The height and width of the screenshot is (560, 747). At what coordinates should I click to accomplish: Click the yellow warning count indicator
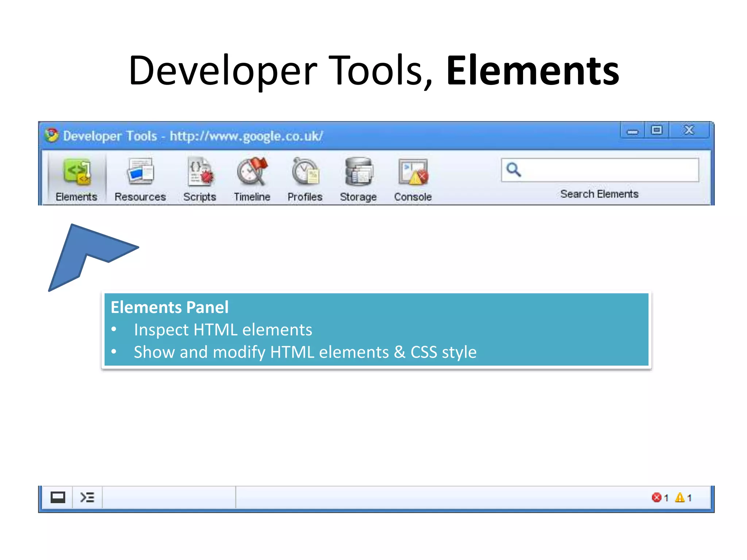point(683,498)
